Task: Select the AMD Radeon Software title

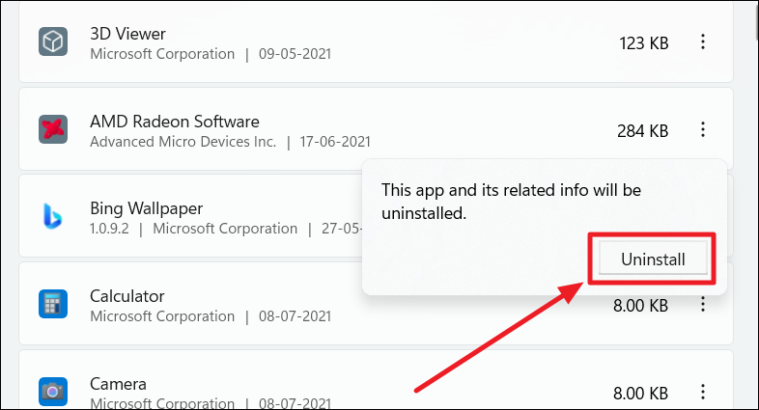Action: coord(175,121)
